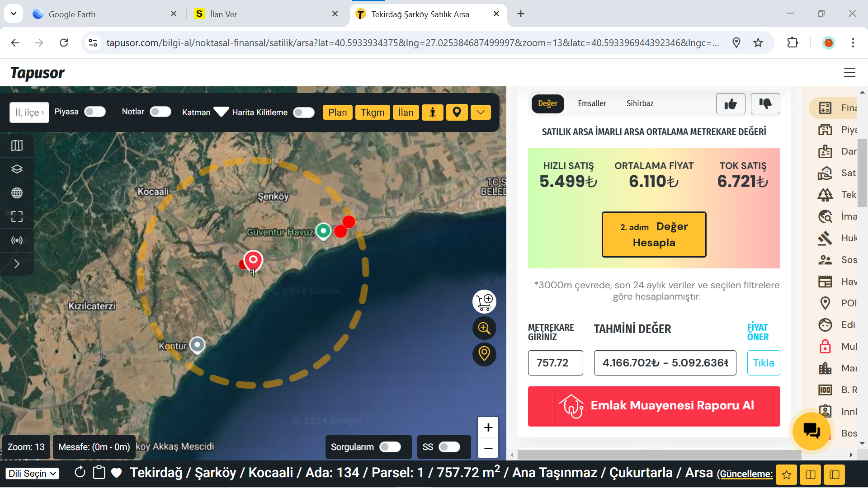Turn on the Sorgularım switch
The height and width of the screenshot is (488, 868).
pos(390,447)
